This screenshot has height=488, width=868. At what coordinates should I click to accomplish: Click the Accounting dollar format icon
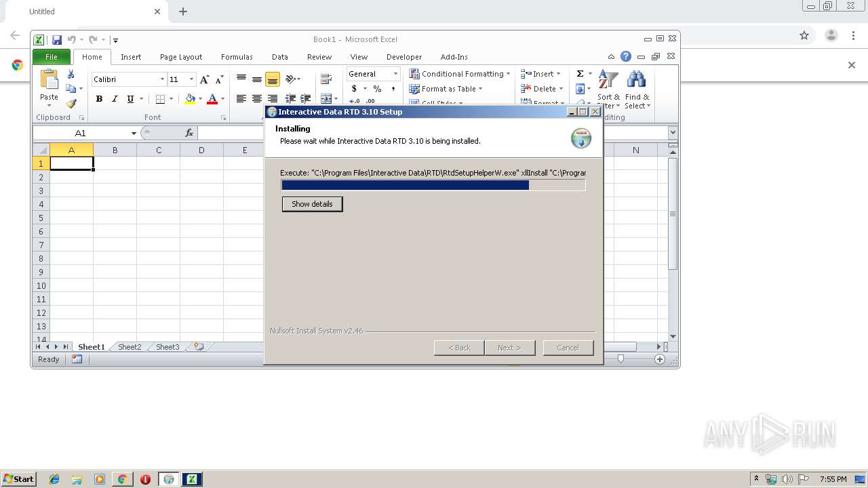pyautogui.click(x=354, y=89)
